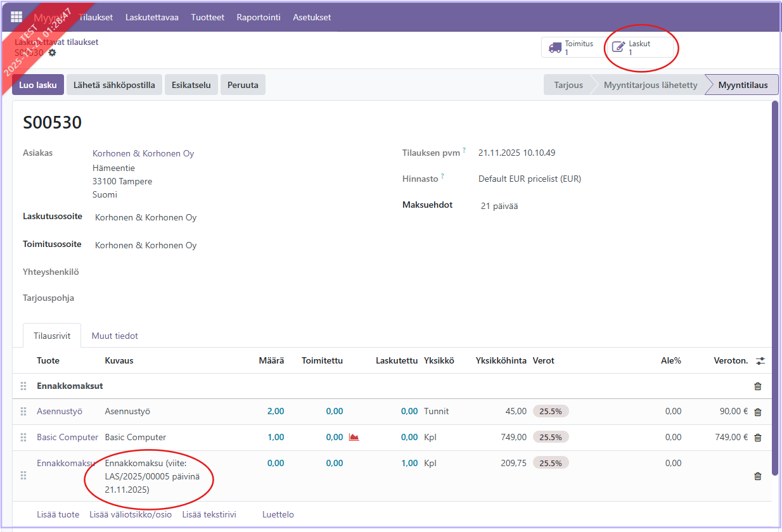
Task: Click the Lähetä sähköpostilla button
Action: (x=114, y=85)
